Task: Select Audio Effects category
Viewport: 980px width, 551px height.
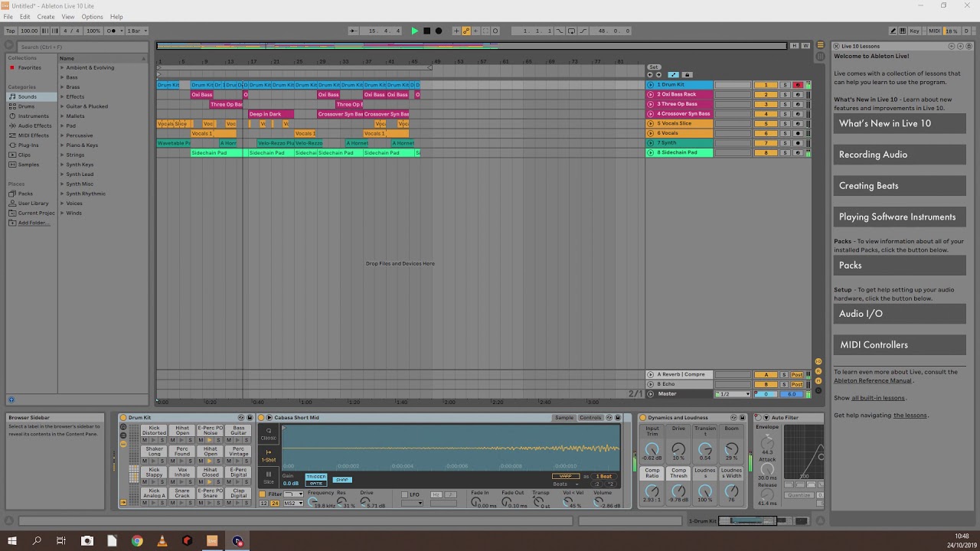Action: point(34,126)
